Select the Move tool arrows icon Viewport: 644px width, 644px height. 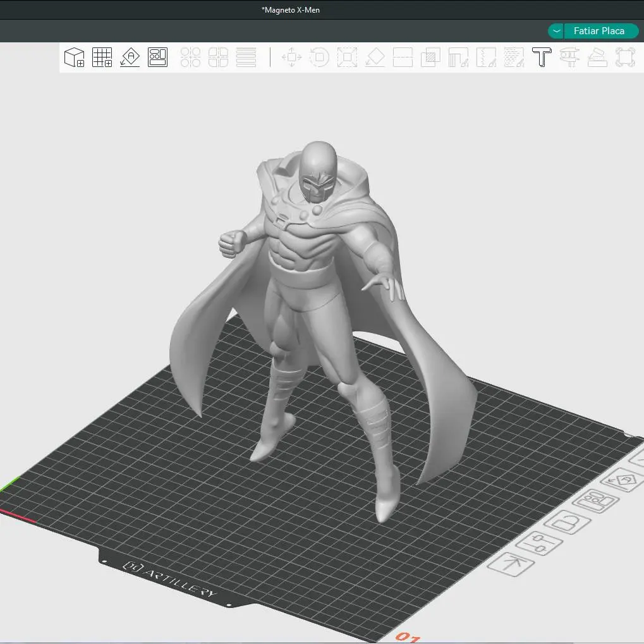(x=291, y=57)
